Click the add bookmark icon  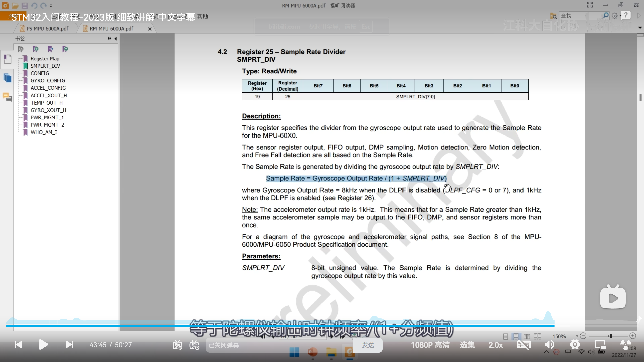35,49
